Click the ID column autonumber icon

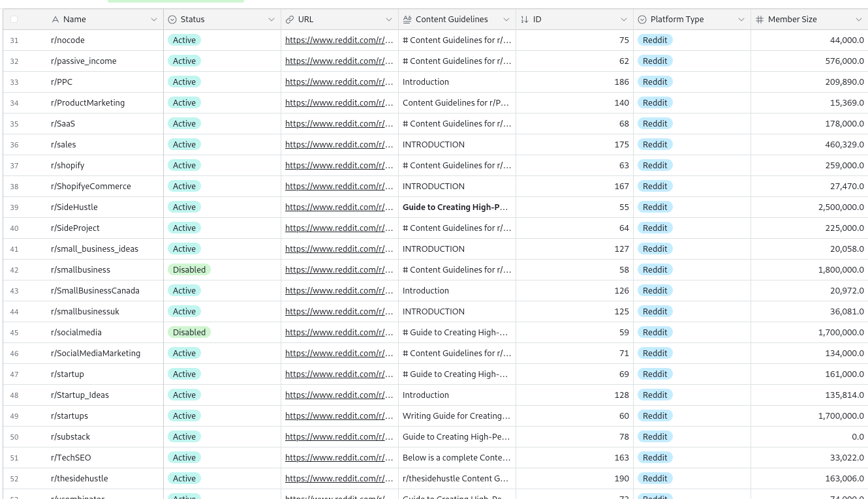[525, 20]
